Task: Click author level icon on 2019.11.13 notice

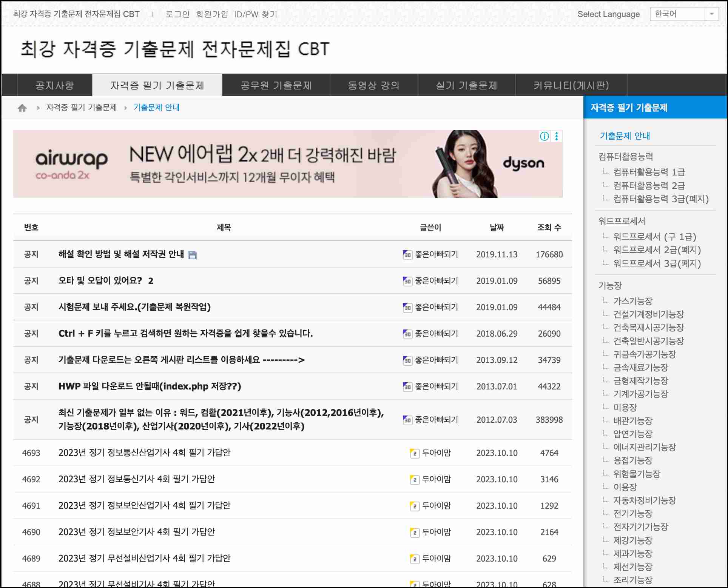Action: [407, 255]
